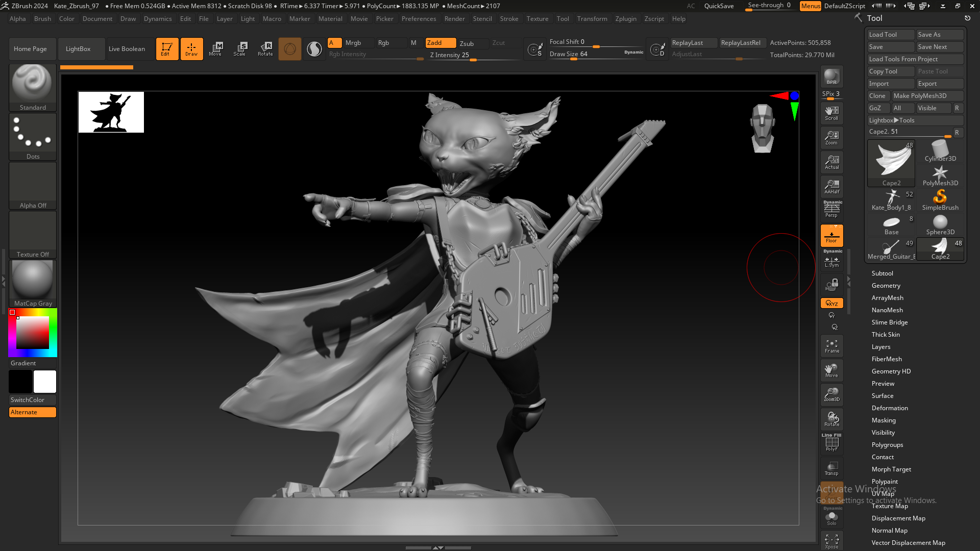Open the Render menu
Viewport: 980px width, 551px height.
point(454,19)
